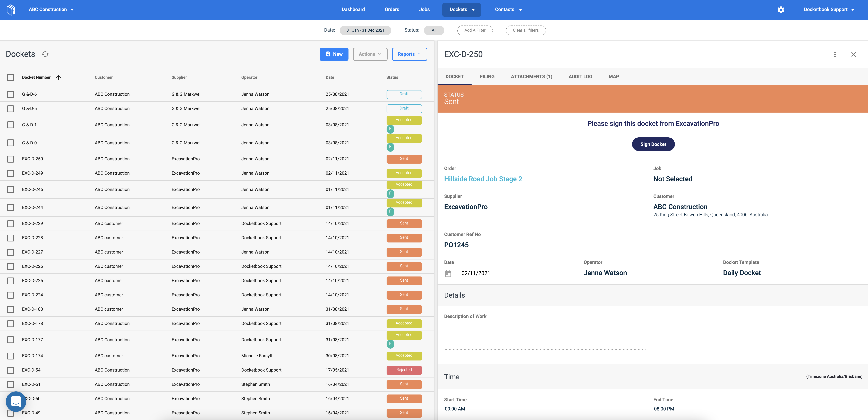Change the date range filter 01 Jan - 31 Dec 2021
868x420 pixels.
(365, 30)
